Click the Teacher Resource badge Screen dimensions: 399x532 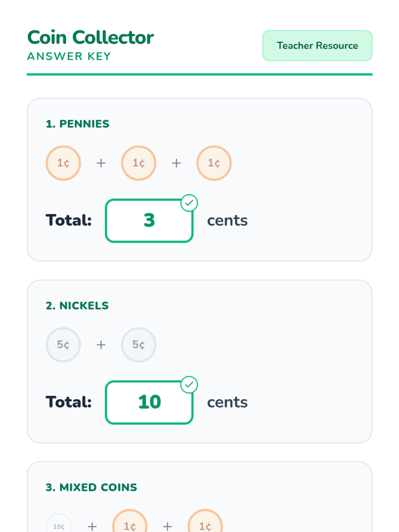[317, 46]
